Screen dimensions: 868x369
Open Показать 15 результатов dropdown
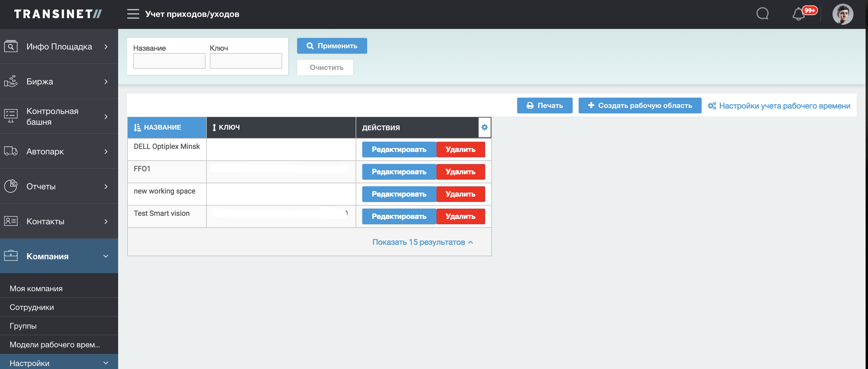click(x=422, y=242)
